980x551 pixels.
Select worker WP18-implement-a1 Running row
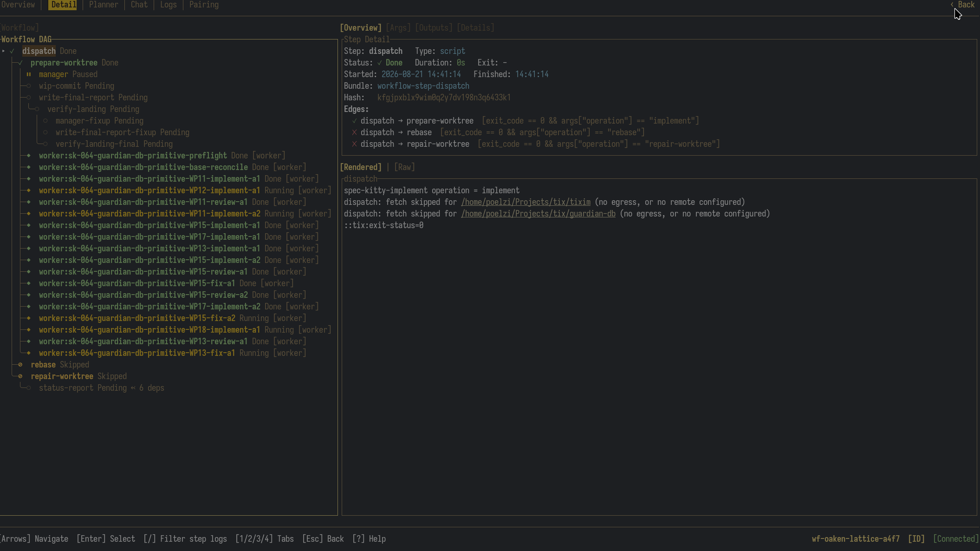[185, 330]
